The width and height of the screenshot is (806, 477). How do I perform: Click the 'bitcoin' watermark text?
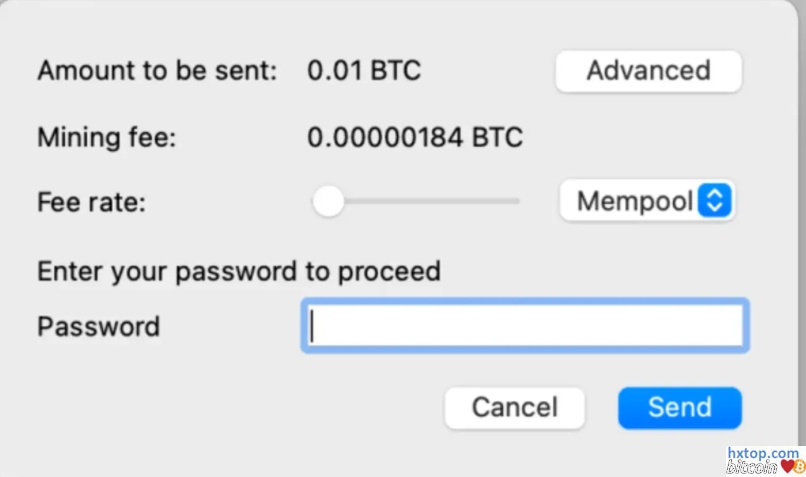(x=752, y=467)
